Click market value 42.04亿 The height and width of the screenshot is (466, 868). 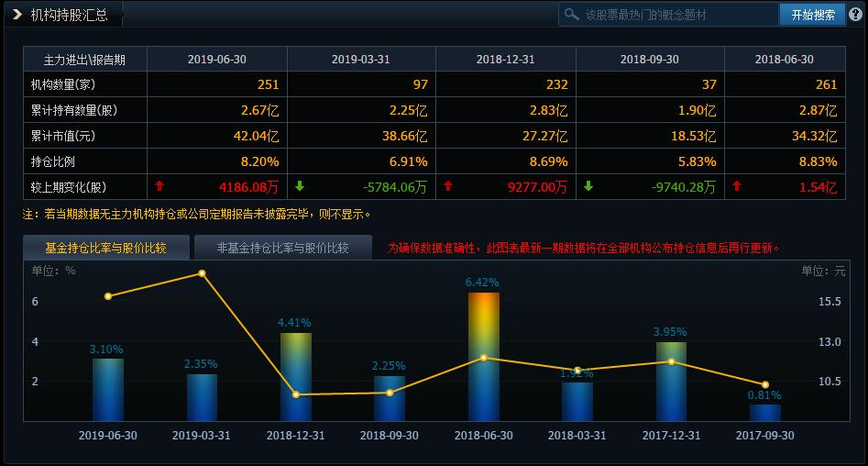click(257, 136)
